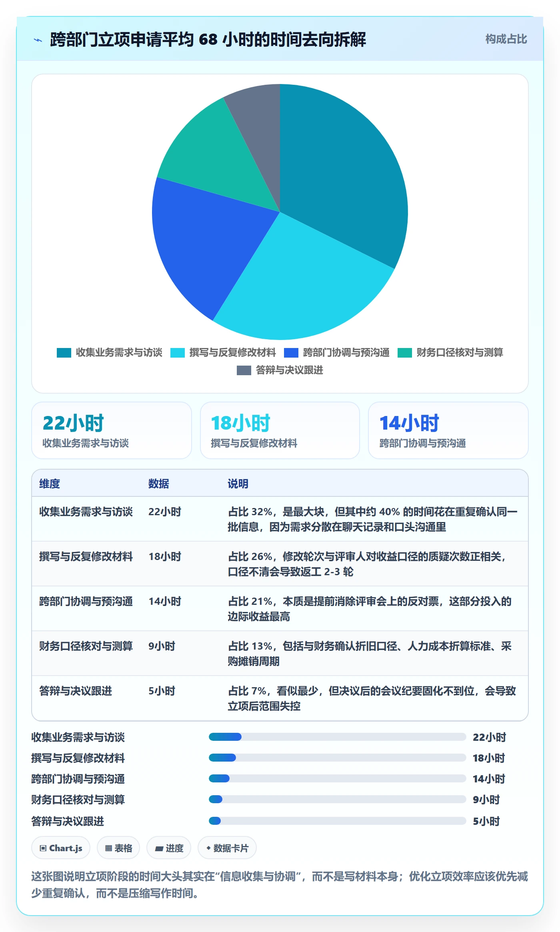Click the 财务口径核对与测算 progress bar
The height and width of the screenshot is (932, 560).
point(337,799)
